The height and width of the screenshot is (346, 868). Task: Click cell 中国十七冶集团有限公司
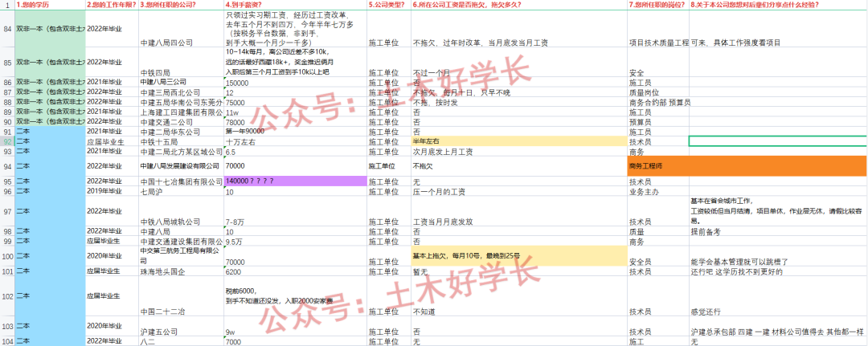click(x=181, y=181)
